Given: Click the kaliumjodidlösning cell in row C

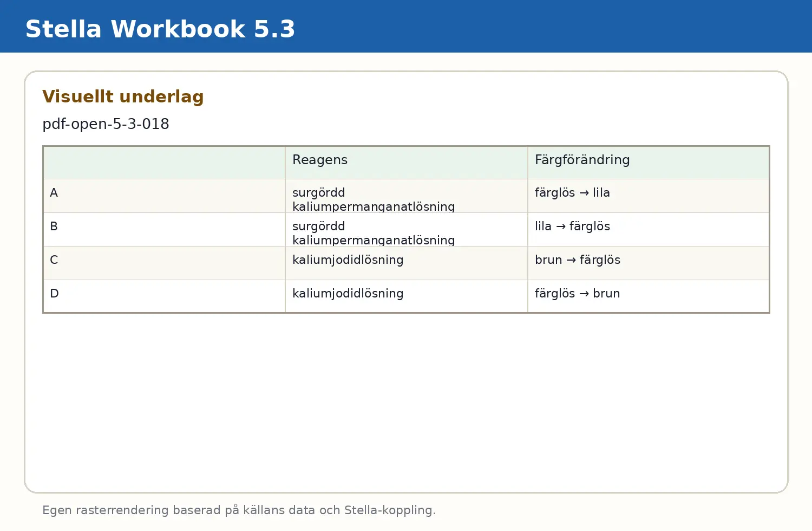Looking at the screenshot, I should (x=407, y=263).
